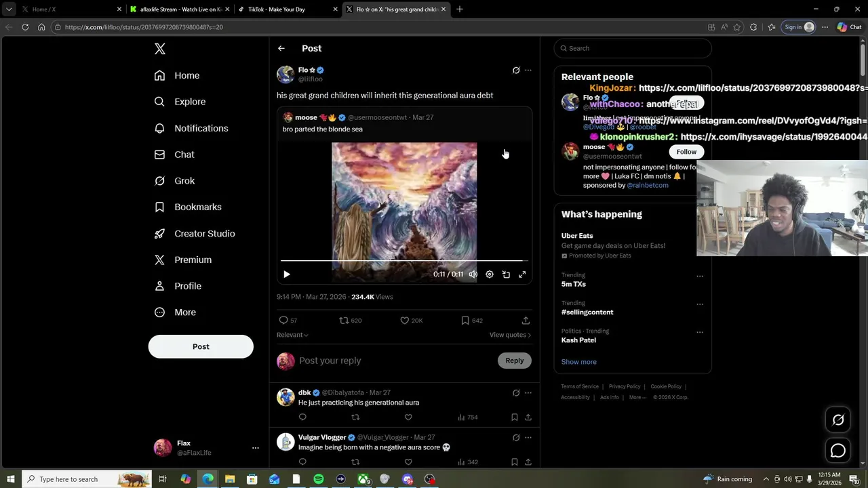Open File Explorer from taskbar
Screen dimensions: 868x488
[x=229, y=479]
